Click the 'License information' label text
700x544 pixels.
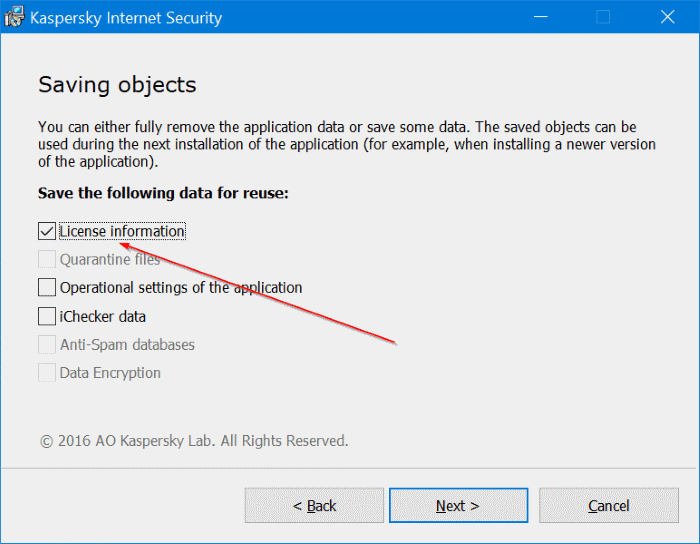click(x=122, y=231)
